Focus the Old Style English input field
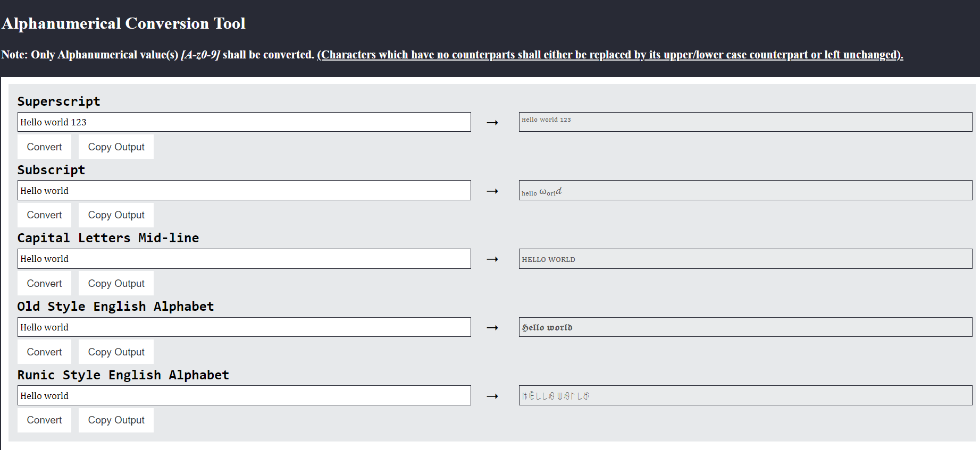The image size is (980, 450). [x=244, y=327]
